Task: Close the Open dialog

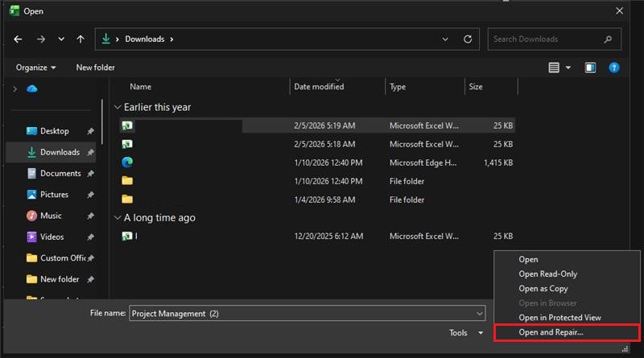Action: click(x=619, y=11)
